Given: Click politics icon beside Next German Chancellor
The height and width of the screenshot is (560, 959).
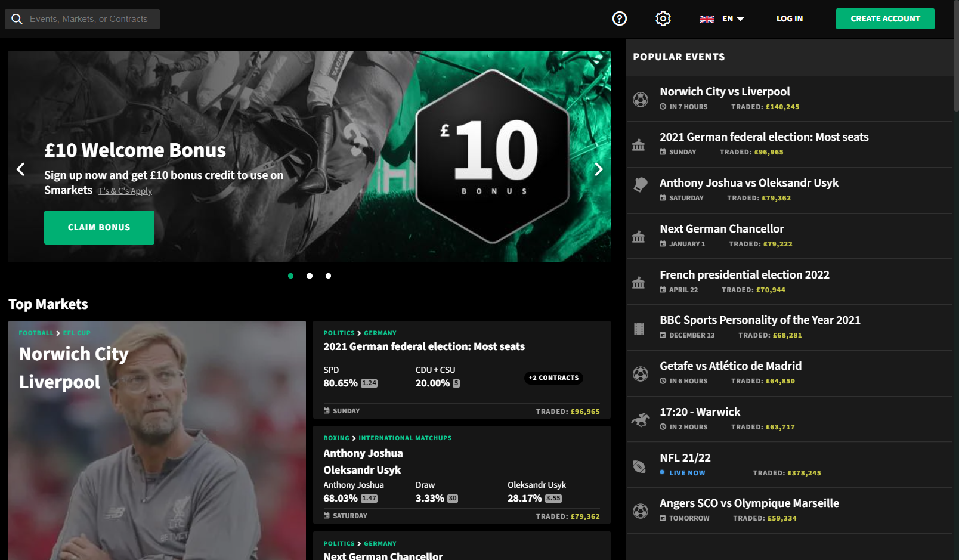Looking at the screenshot, I should point(639,237).
